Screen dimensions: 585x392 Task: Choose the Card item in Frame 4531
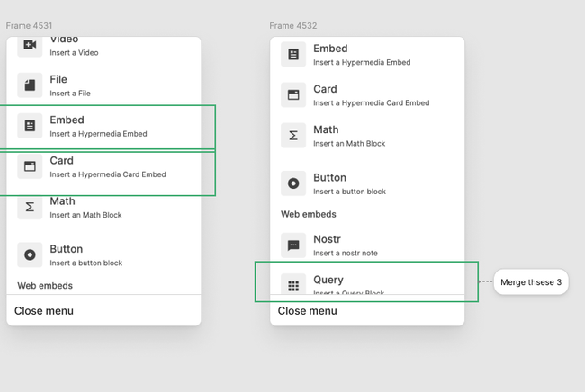tap(103, 166)
